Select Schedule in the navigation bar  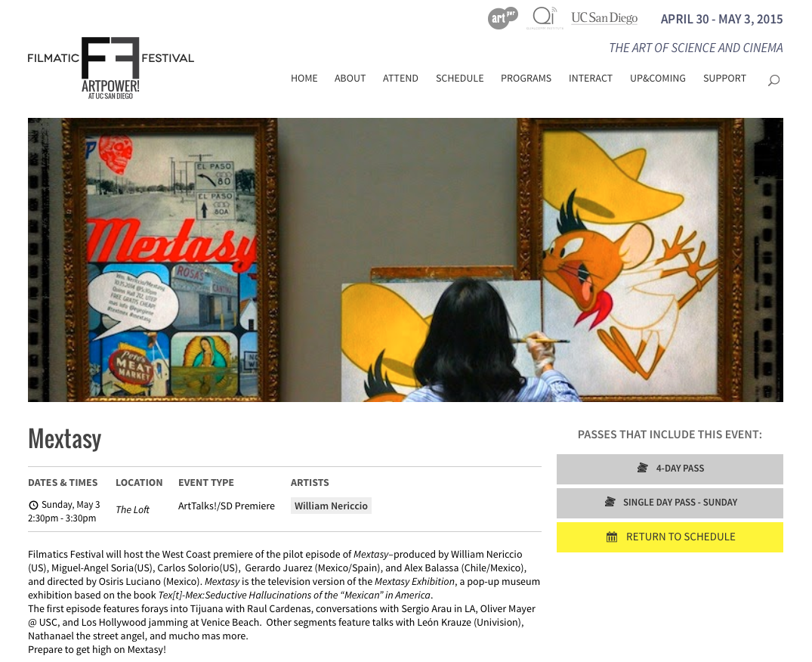point(459,79)
